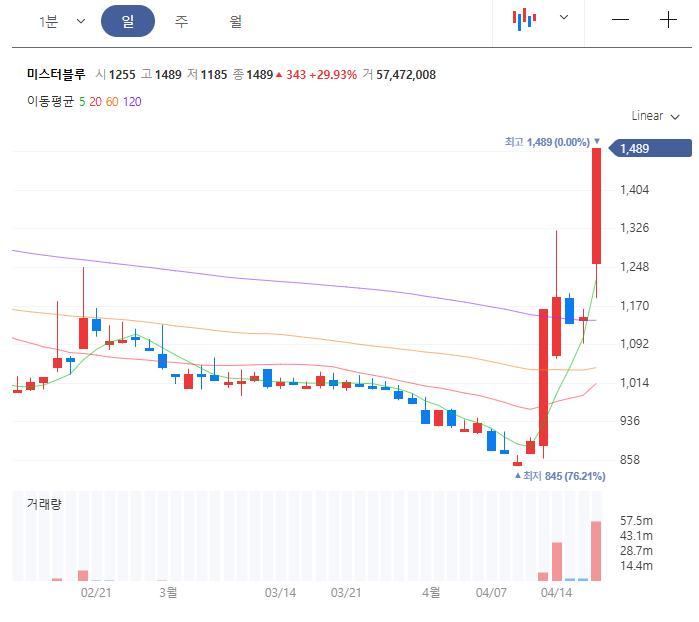
Task: Click the 최저 845 low marker label
Action: tap(560, 476)
